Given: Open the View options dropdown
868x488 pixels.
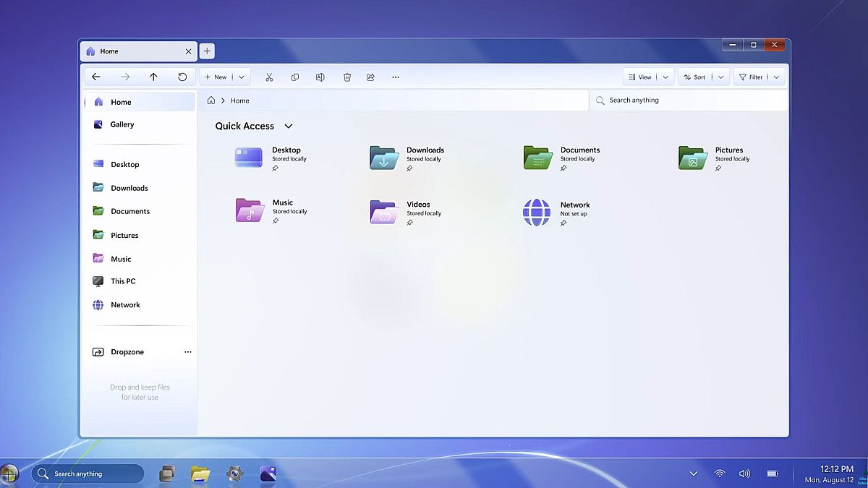Looking at the screenshot, I should pos(666,77).
